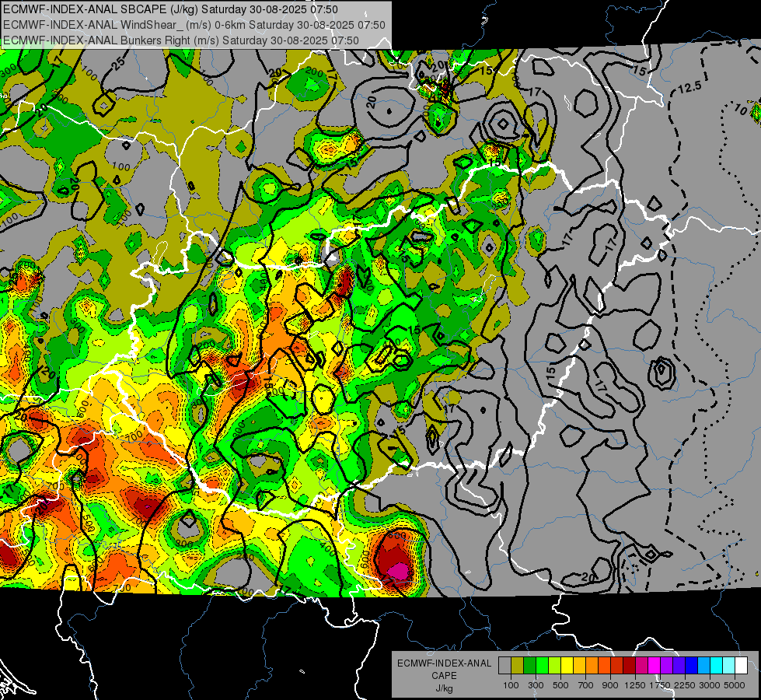Click the gray swatch in CAPE legend
Screen dimensions: 761x700
(x=504, y=666)
